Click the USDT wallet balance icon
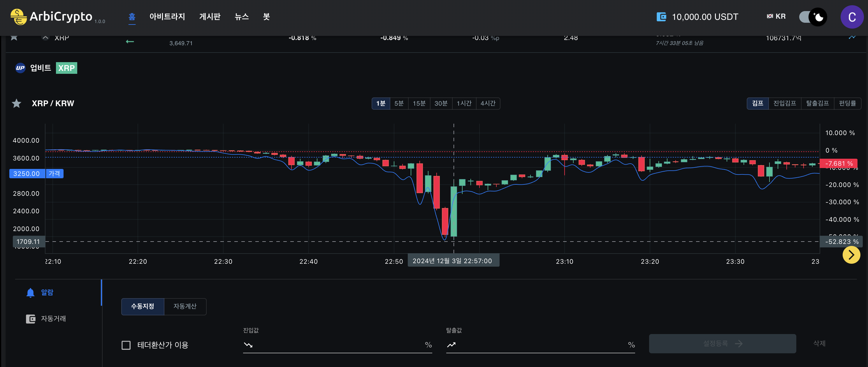The image size is (868, 367). click(661, 17)
